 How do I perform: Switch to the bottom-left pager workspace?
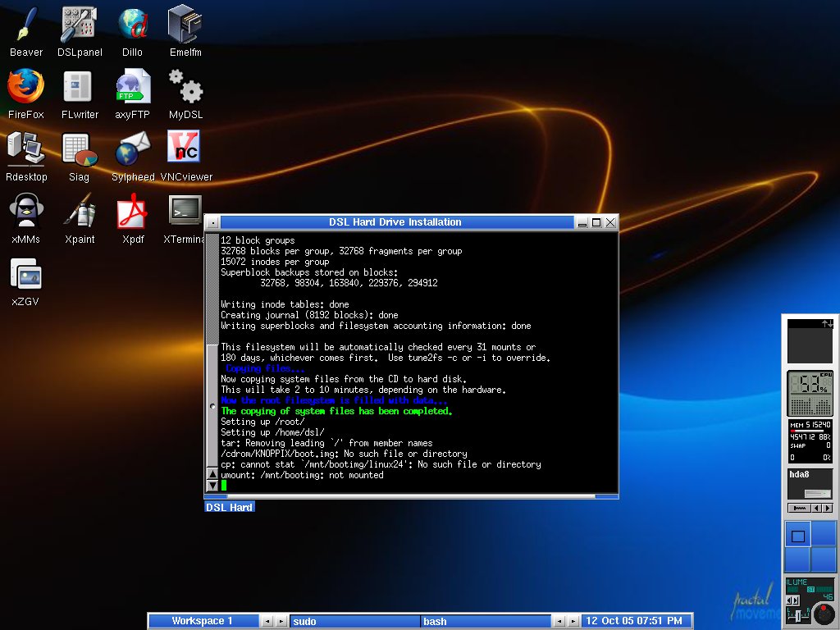797,560
